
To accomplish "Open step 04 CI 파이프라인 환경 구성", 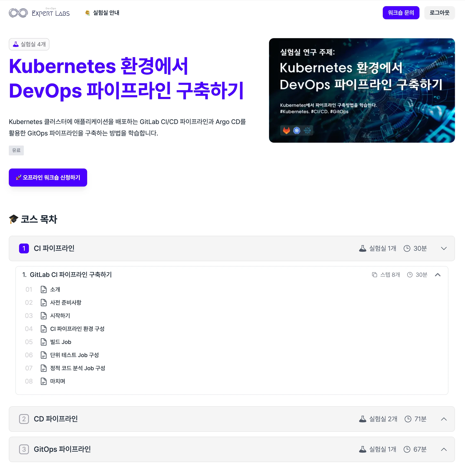I will (77, 329).
